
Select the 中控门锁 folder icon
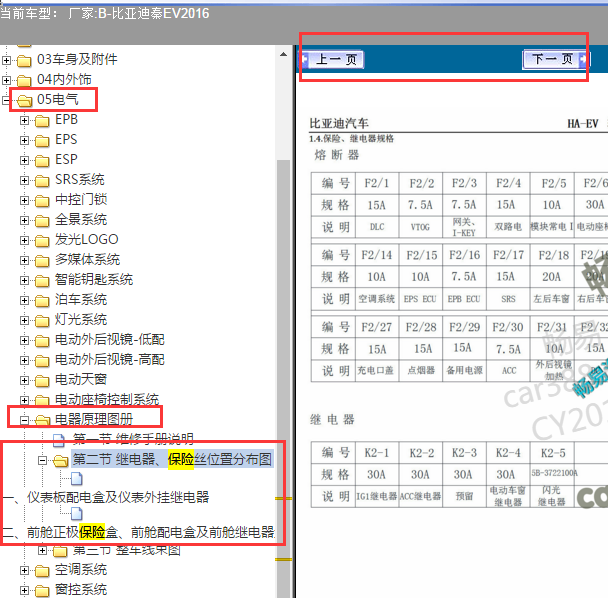point(42,201)
